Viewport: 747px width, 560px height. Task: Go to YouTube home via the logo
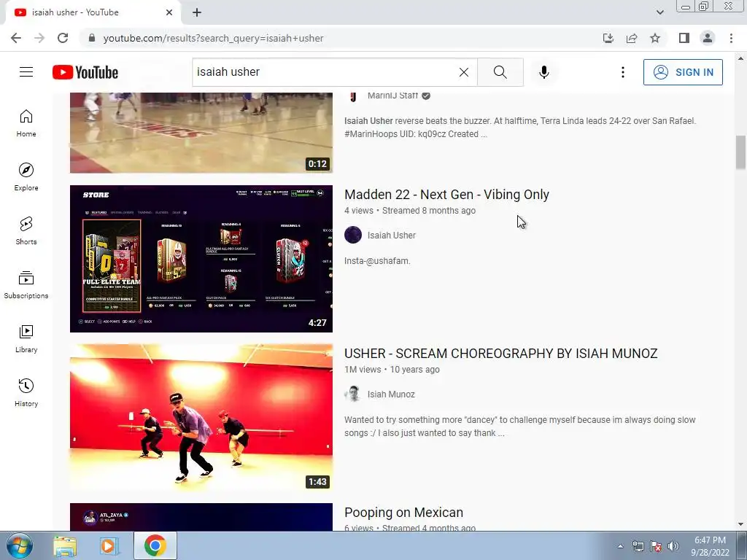pyautogui.click(x=85, y=72)
